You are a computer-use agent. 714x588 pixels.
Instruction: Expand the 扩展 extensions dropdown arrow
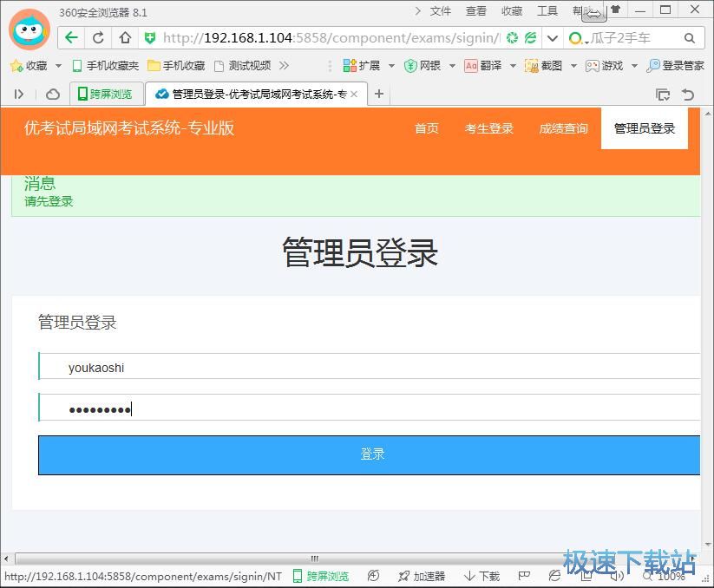click(x=391, y=66)
